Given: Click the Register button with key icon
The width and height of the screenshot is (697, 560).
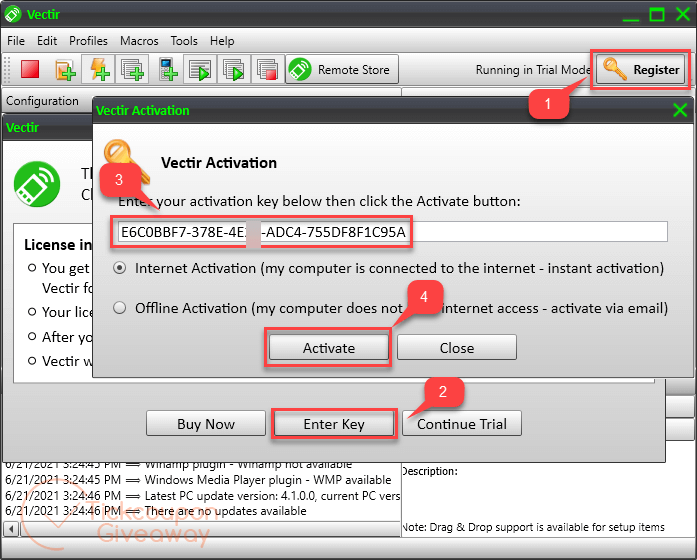Looking at the screenshot, I should tap(641, 69).
